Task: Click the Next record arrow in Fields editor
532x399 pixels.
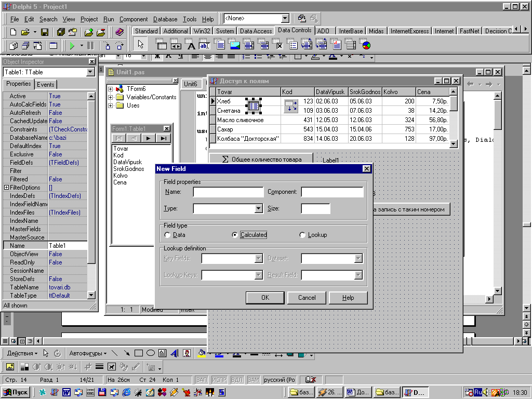Action: pyautogui.click(x=148, y=138)
